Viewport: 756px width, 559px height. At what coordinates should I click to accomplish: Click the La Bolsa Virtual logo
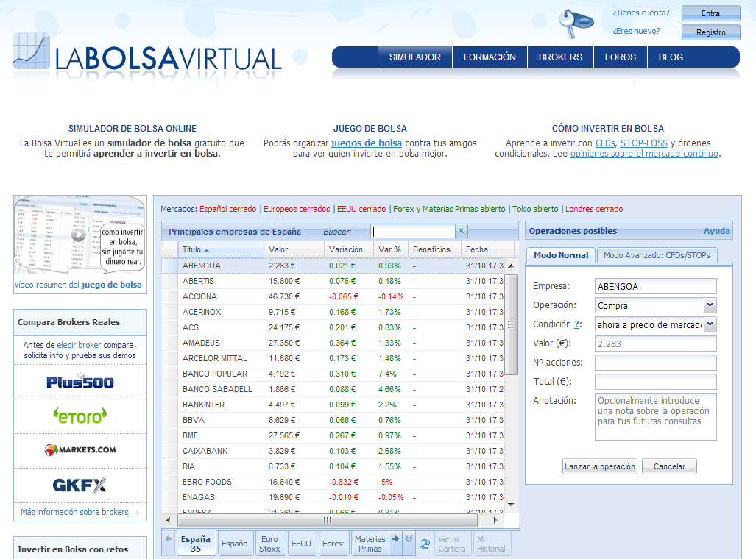tap(147, 53)
